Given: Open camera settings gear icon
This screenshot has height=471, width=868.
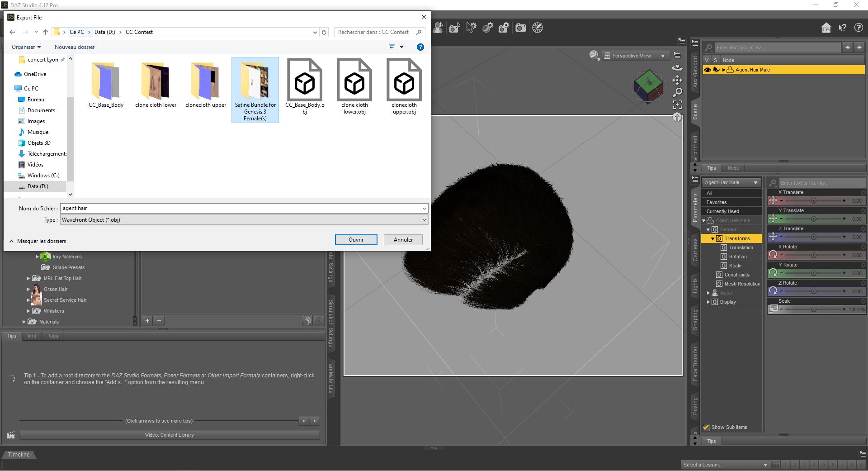Looking at the screenshot, I should 504,28.
